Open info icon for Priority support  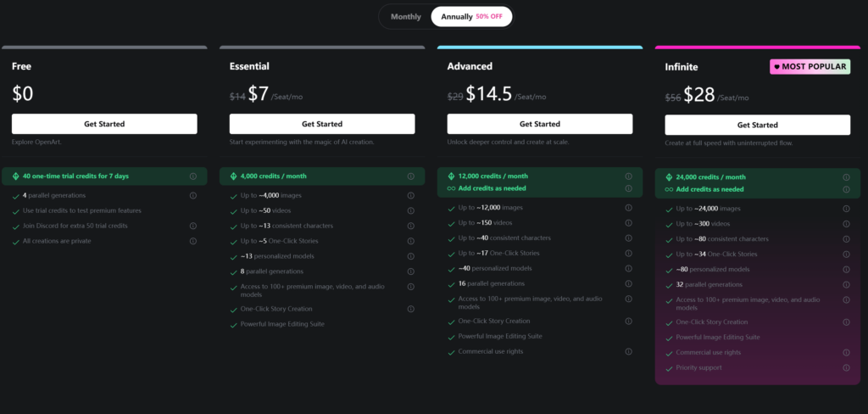(x=847, y=368)
